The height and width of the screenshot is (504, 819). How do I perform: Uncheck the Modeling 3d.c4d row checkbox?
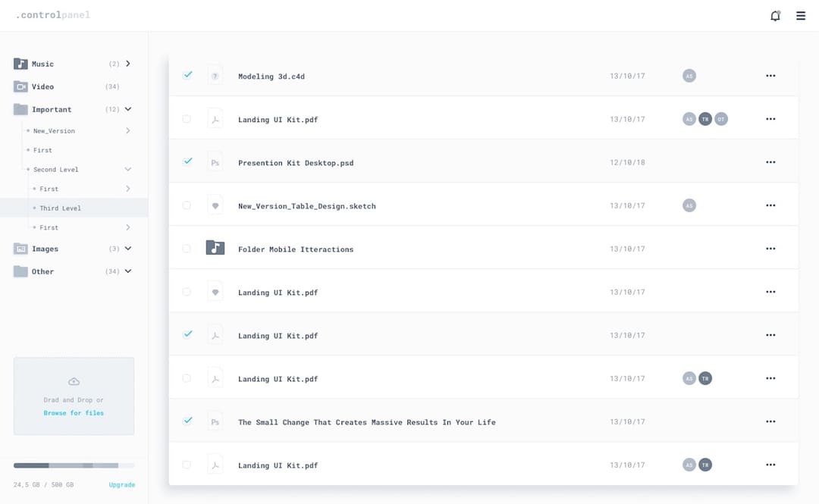(x=187, y=75)
